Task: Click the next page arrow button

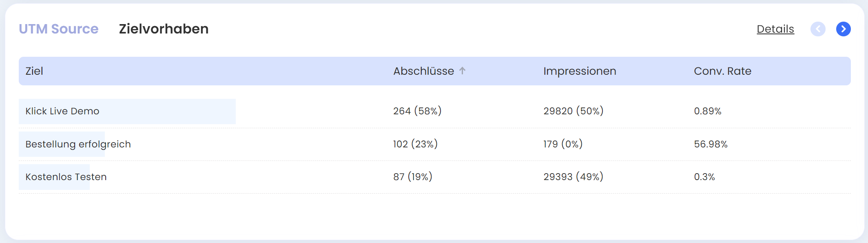Action: click(843, 29)
